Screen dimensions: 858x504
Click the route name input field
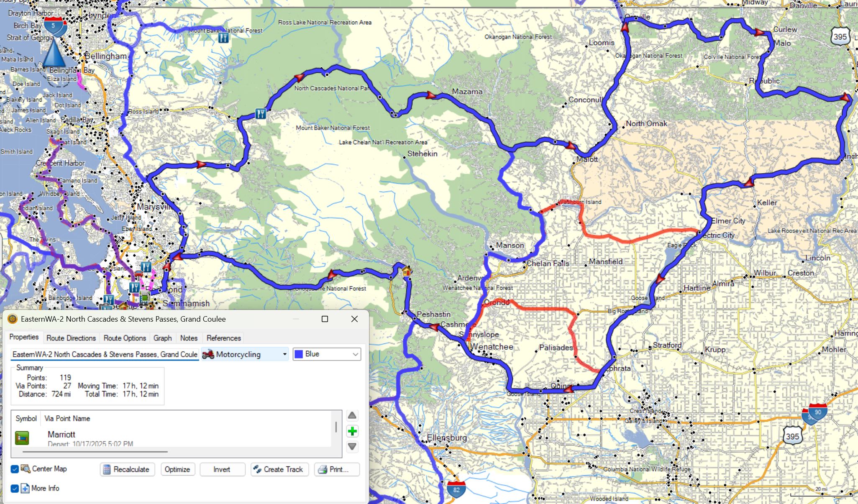pyautogui.click(x=105, y=354)
